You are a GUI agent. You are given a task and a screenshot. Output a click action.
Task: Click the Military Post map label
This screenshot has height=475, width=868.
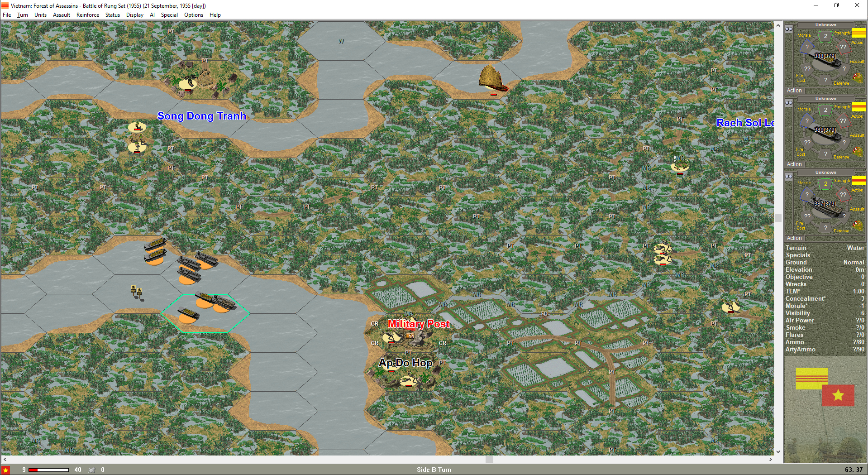point(419,324)
